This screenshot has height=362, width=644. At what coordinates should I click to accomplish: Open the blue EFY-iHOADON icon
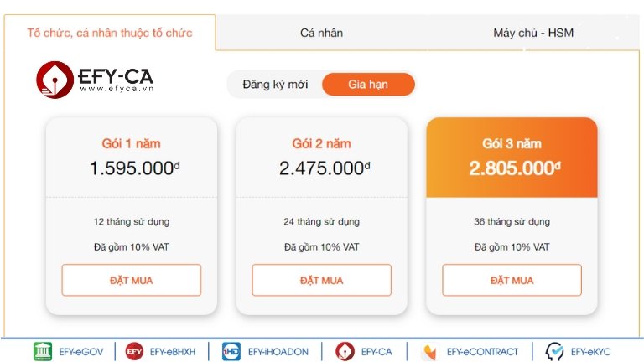(x=231, y=351)
